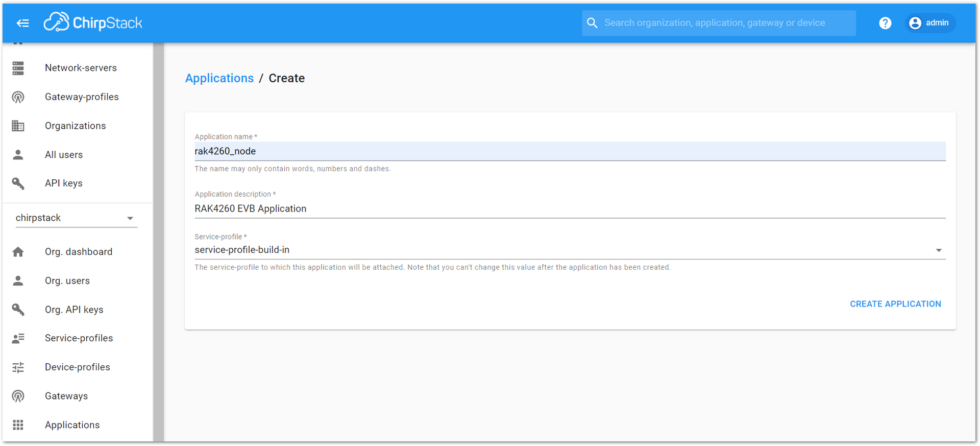Open help question mark icon
This screenshot has height=446, width=980.
point(885,23)
